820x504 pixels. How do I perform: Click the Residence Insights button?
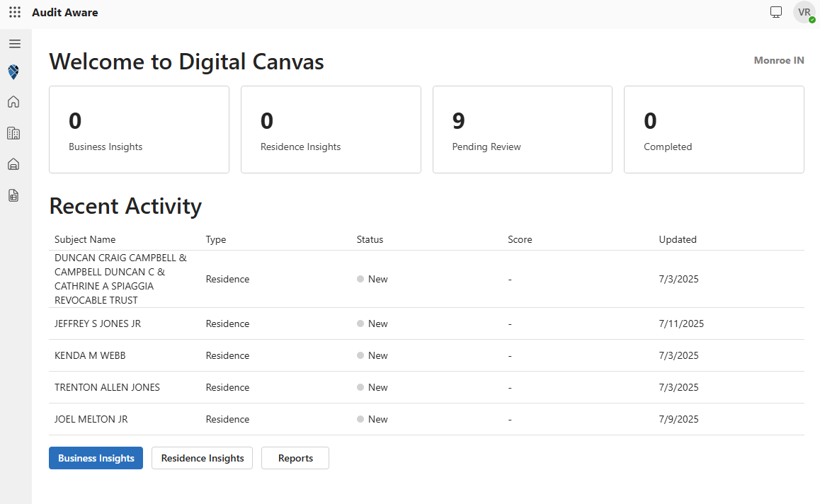(x=203, y=458)
